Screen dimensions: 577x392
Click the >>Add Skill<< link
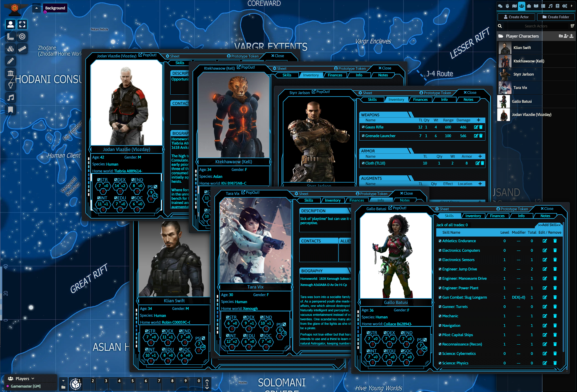click(x=549, y=225)
